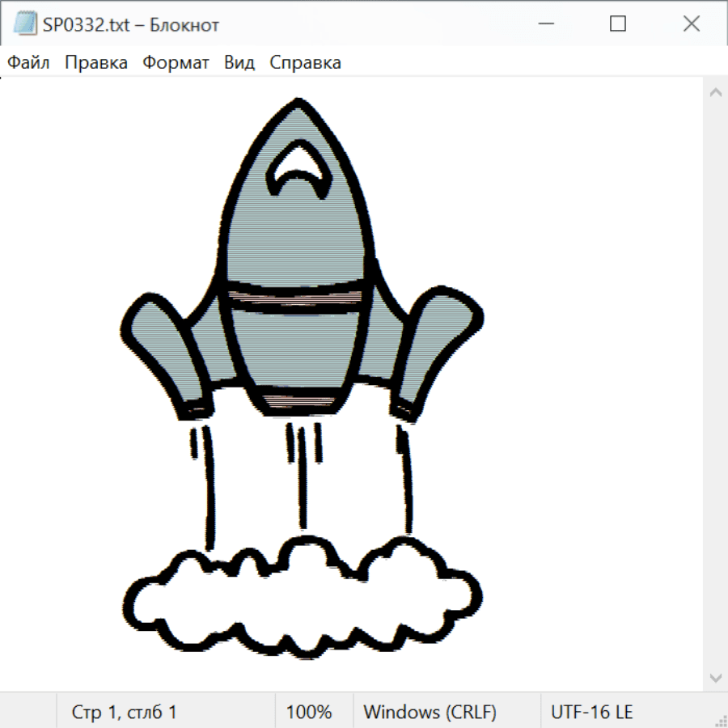Click the resize grip in bottom-right corner

pos(720,720)
